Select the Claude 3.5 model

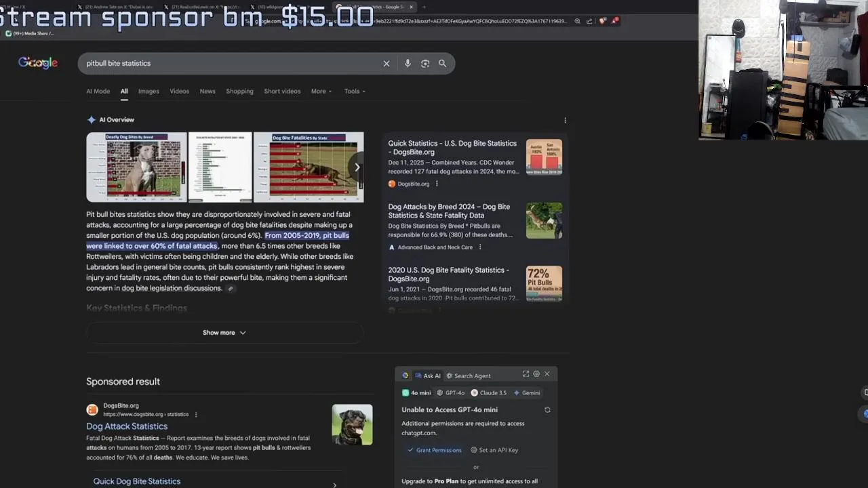click(489, 393)
